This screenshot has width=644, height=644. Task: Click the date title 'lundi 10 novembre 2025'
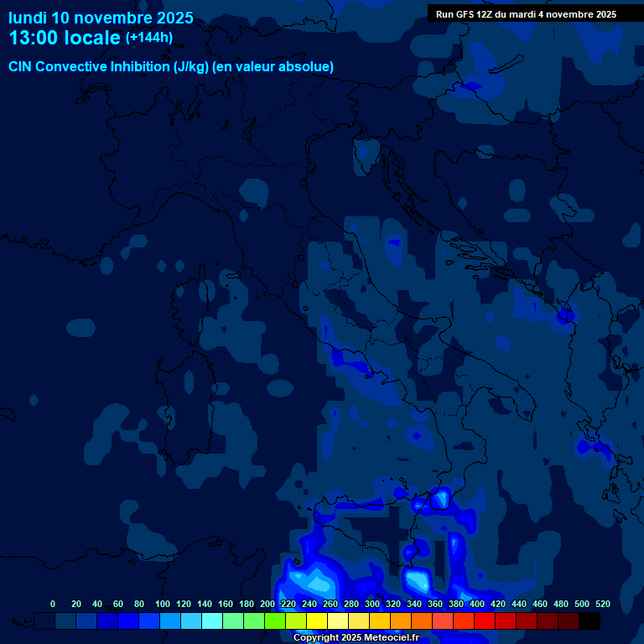click(101, 18)
